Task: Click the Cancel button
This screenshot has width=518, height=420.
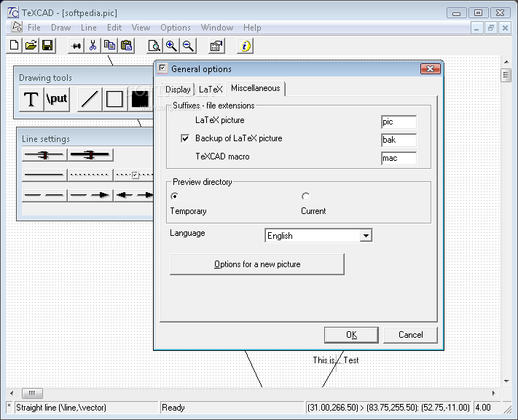Action: click(410, 335)
